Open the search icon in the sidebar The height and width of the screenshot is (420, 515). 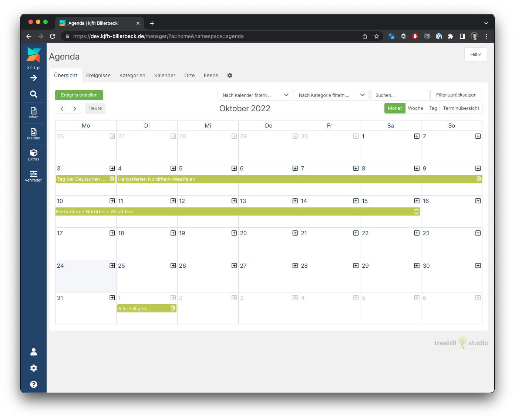pos(34,94)
